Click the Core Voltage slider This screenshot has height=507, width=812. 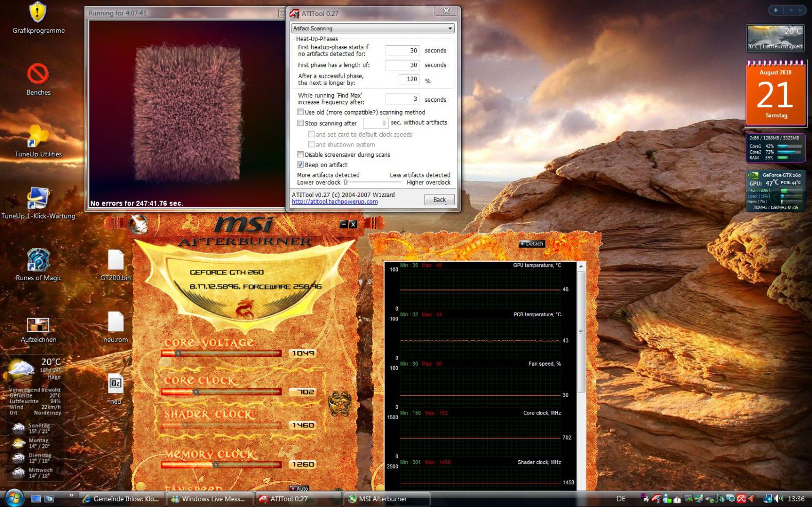(x=221, y=353)
